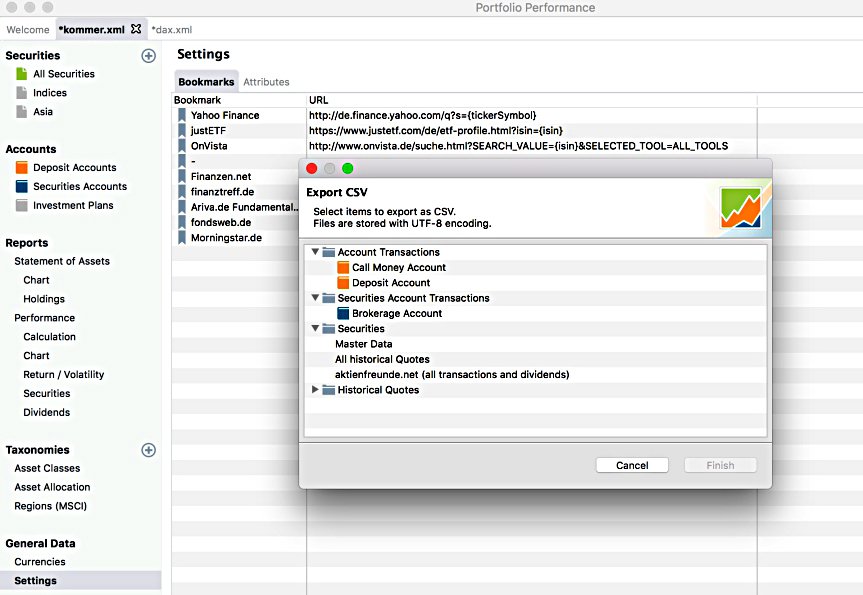The image size is (863, 595).
Task: Open Holdings under Statement of Assets
Action: 44,299
